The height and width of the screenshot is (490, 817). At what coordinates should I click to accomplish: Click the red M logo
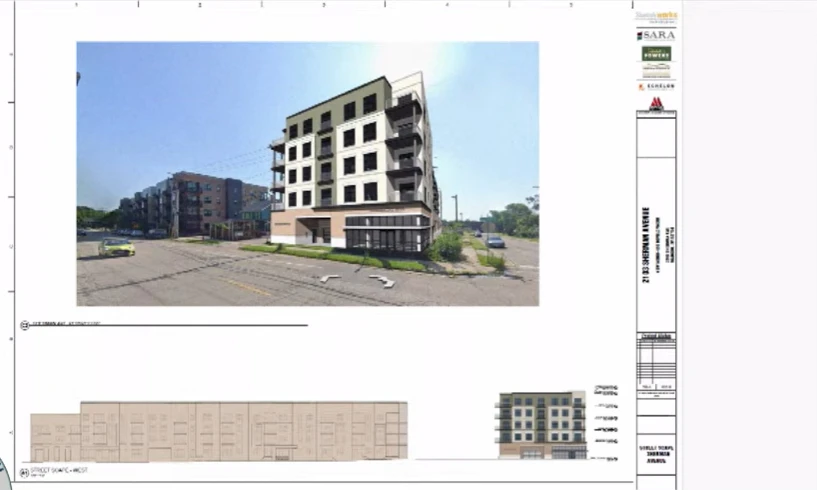pos(656,103)
